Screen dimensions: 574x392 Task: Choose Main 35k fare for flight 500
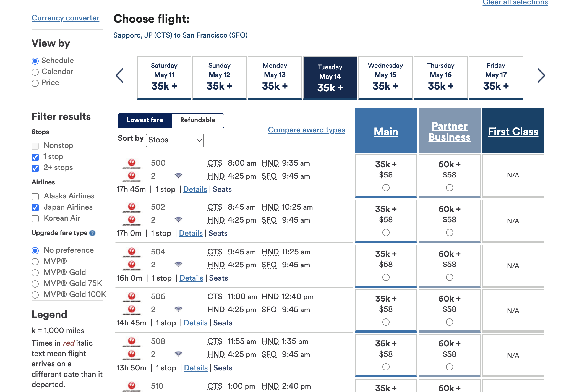386,188
